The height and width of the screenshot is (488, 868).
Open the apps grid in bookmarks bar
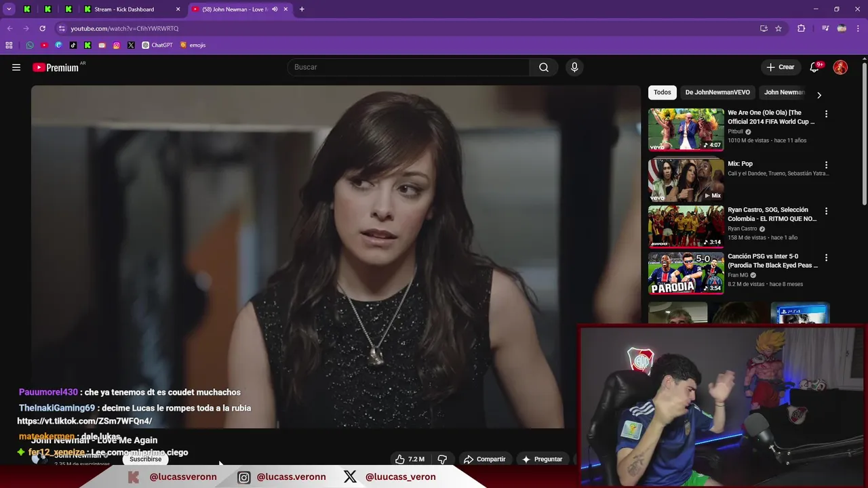point(9,45)
